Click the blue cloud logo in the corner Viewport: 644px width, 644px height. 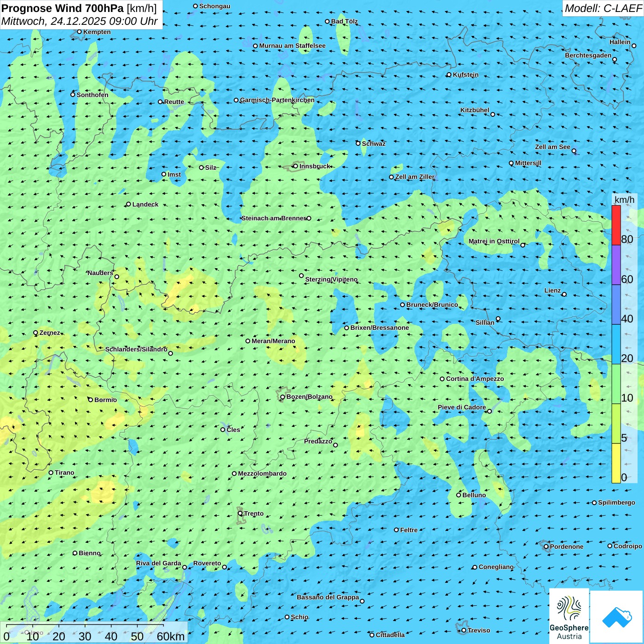[617, 617]
